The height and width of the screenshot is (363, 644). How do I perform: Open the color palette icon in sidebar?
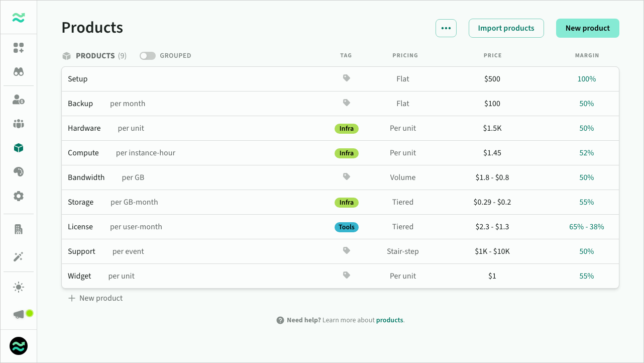pos(19,172)
